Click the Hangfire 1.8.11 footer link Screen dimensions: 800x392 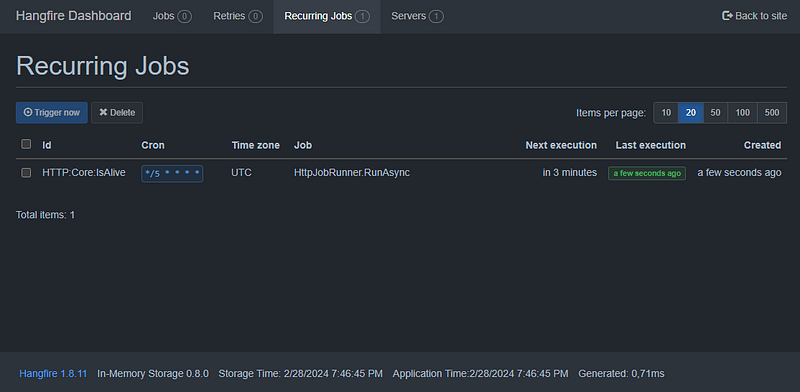click(53, 374)
